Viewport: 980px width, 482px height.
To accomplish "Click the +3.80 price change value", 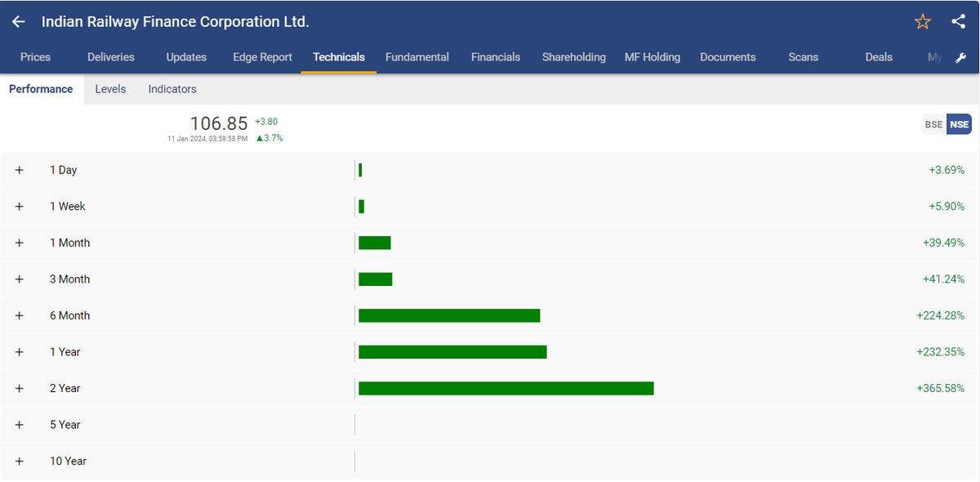I will tap(266, 122).
